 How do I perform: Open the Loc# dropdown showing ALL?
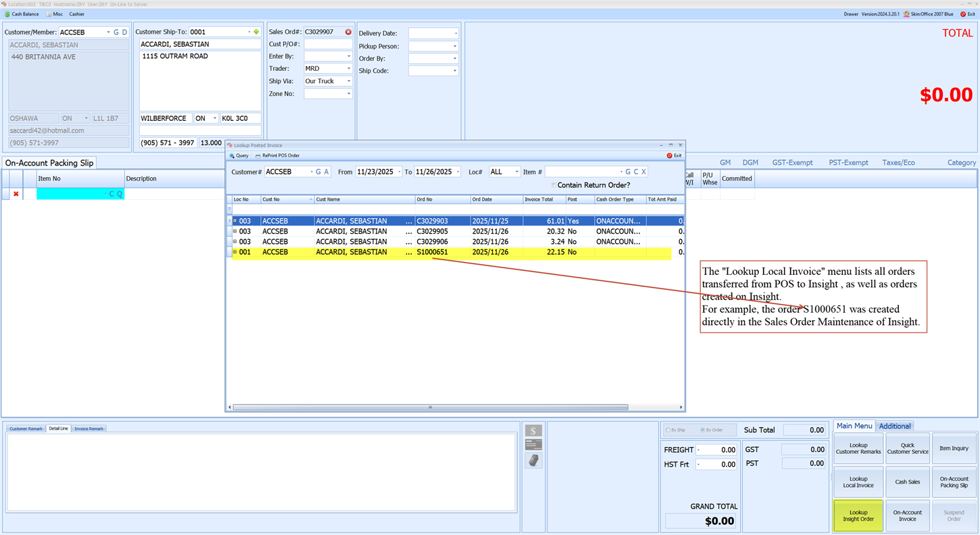516,172
